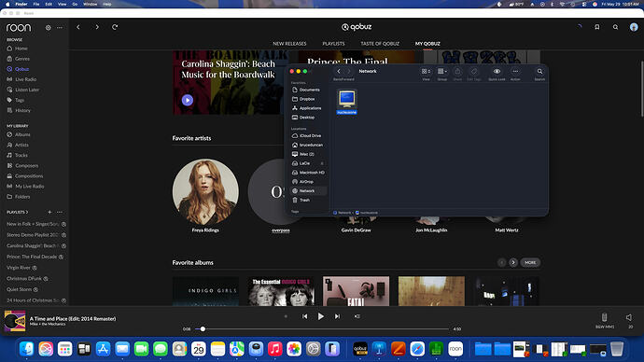
Task: Open A Time and Place track title
Action: coord(73,318)
